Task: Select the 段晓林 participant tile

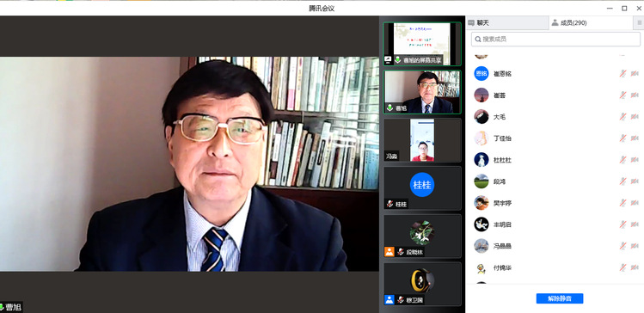Action: tap(422, 236)
